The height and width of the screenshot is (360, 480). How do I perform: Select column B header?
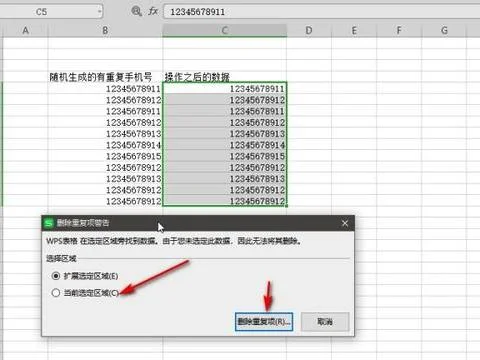click(x=105, y=31)
